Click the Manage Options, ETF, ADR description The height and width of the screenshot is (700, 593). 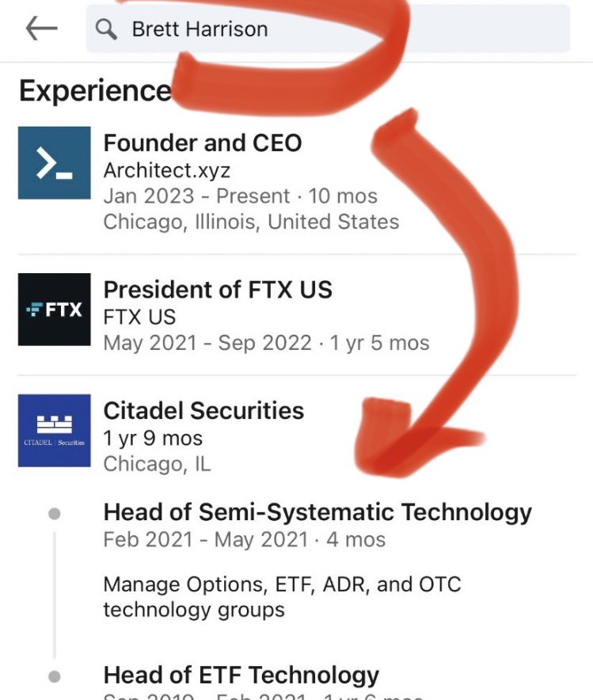click(282, 597)
